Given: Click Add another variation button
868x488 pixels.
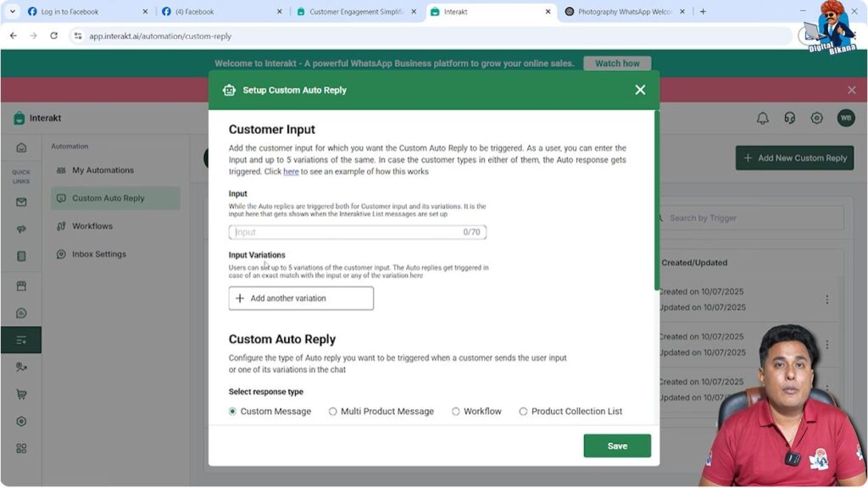Looking at the screenshot, I should [x=301, y=298].
